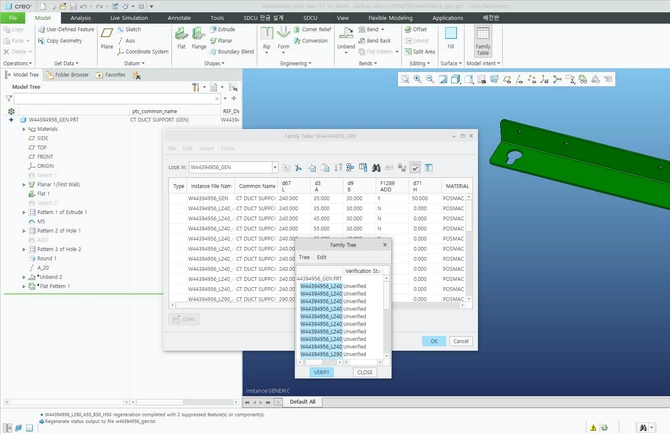Choose the Corner Relief tool
The height and width of the screenshot is (434, 670).
312,29
